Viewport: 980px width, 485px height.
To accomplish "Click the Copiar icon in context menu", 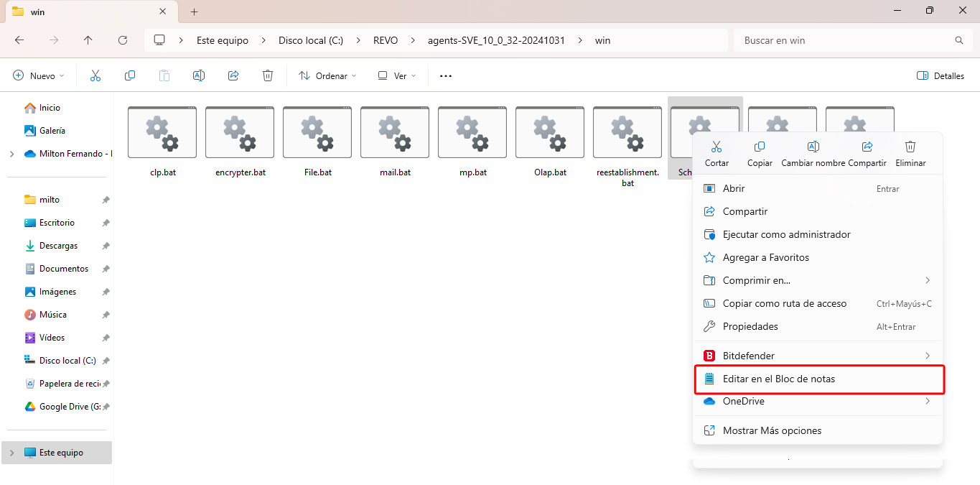I will (760, 147).
